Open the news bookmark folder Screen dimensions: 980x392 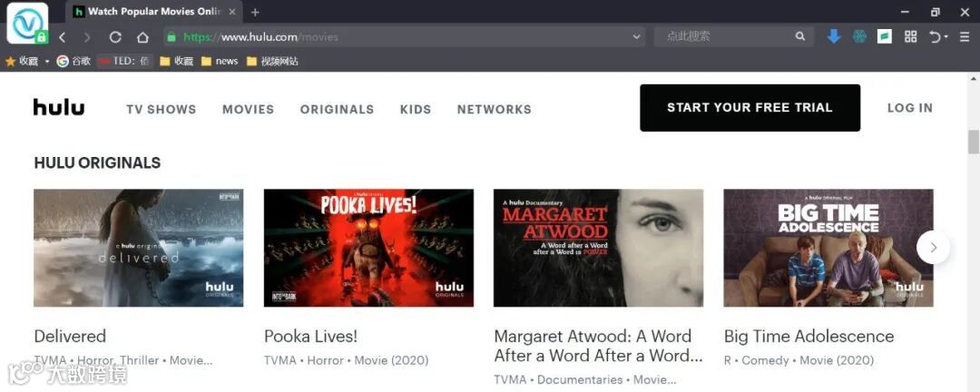[x=220, y=62]
